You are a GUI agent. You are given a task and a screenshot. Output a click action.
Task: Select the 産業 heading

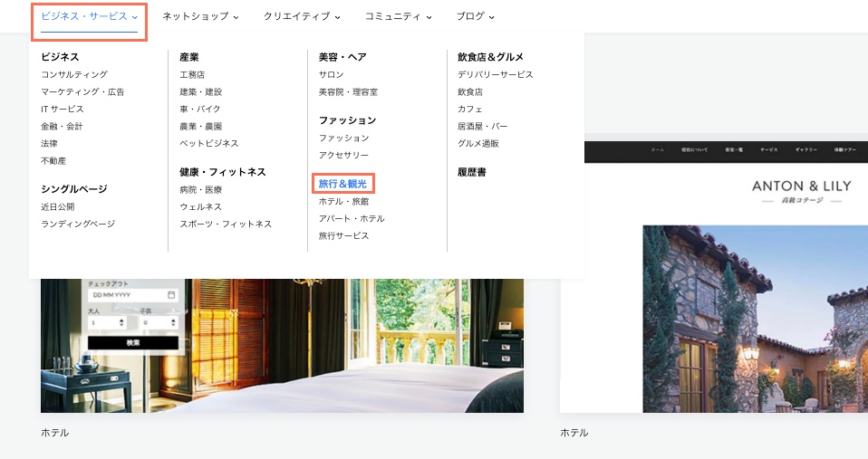(x=188, y=57)
